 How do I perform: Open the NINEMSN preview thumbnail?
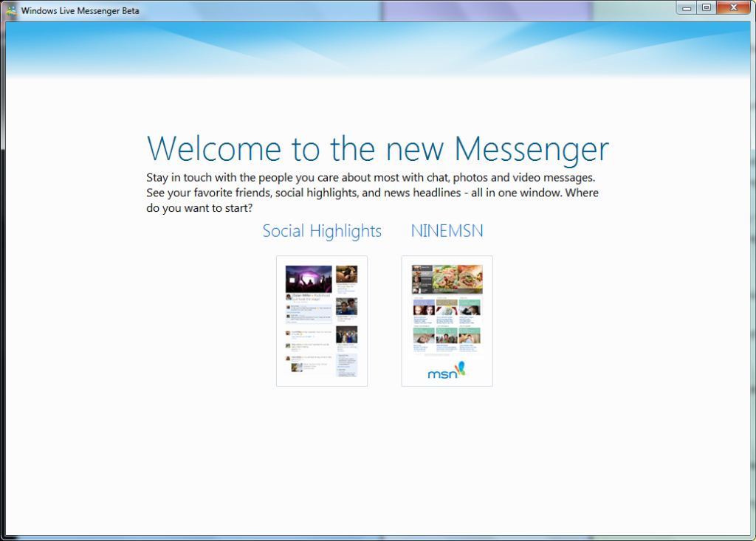pos(447,320)
